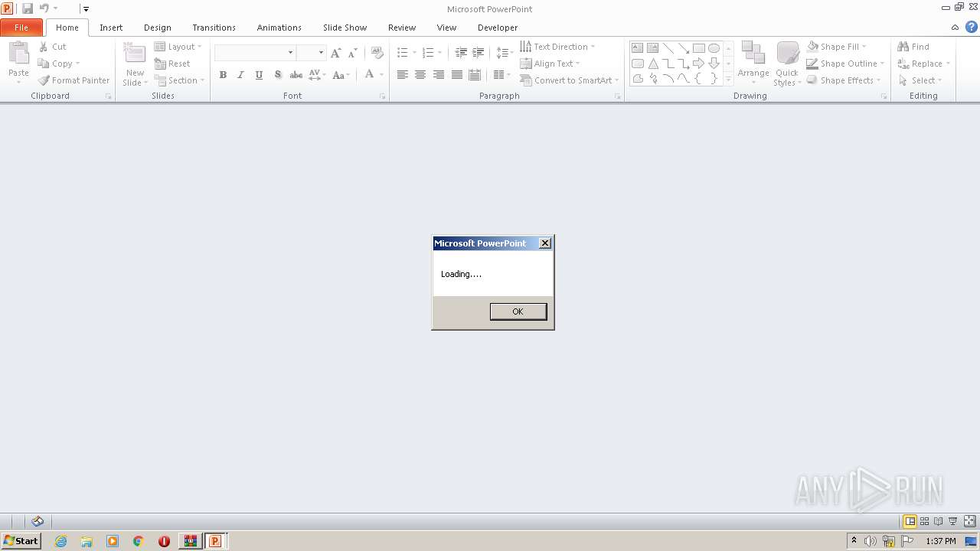The height and width of the screenshot is (551, 980).
Task: Open the PowerPoint Help icon
Action: tap(972, 28)
